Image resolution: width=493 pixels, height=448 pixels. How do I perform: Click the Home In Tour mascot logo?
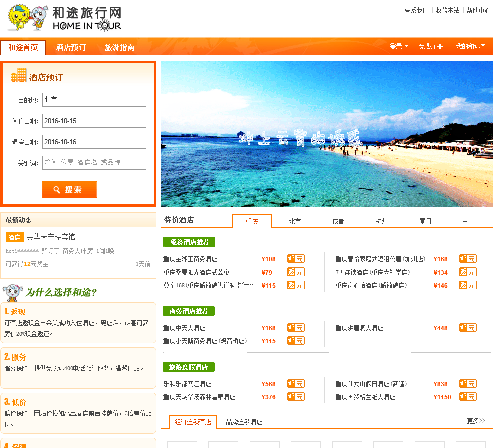click(x=64, y=18)
